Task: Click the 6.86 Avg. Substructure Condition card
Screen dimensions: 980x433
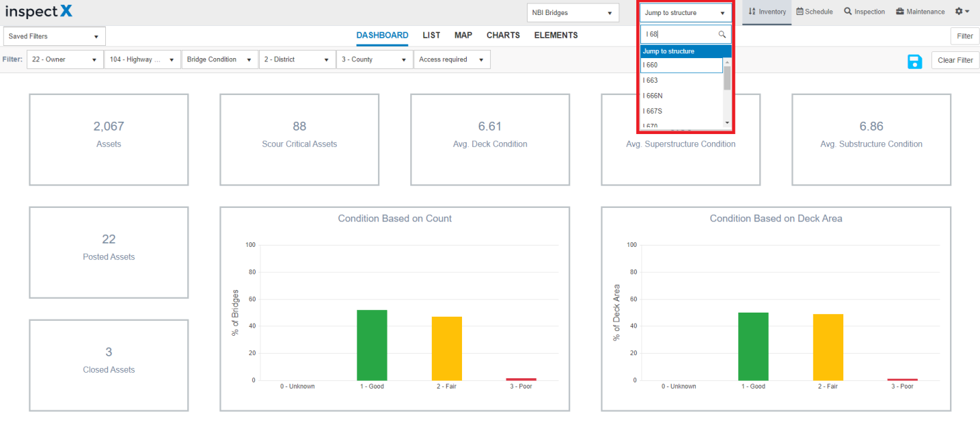Action: coord(871,140)
